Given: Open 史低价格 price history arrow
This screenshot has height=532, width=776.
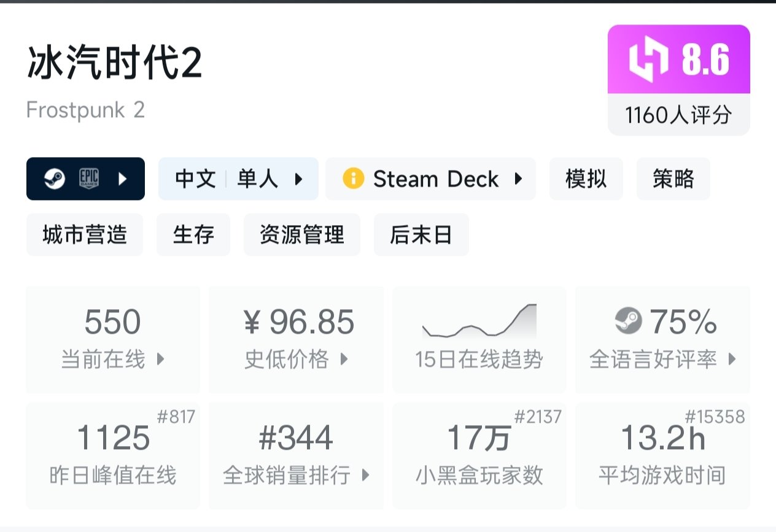Looking at the screenshot, I should point(344,359).
